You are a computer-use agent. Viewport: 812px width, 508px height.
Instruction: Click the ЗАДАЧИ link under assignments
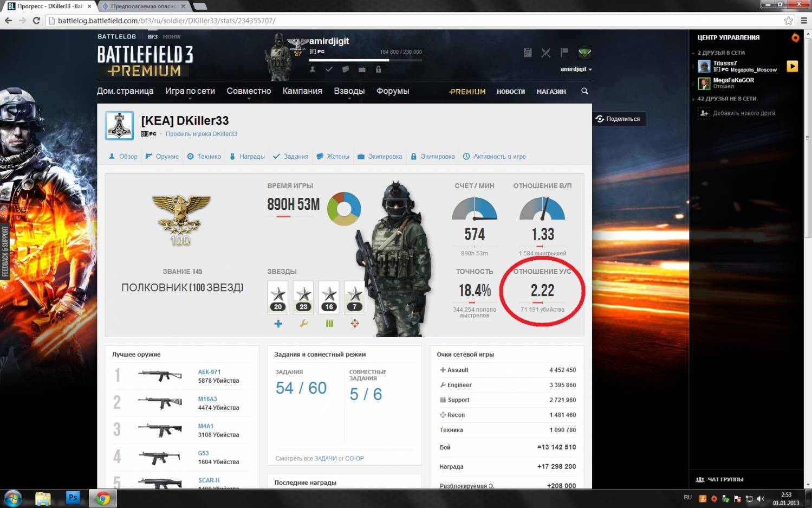point(326,459)
